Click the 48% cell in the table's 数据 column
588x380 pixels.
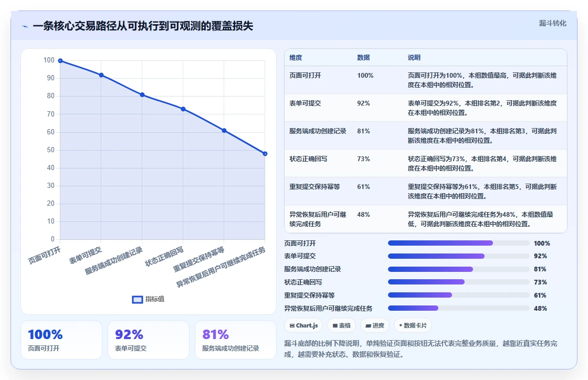[363, 214]
